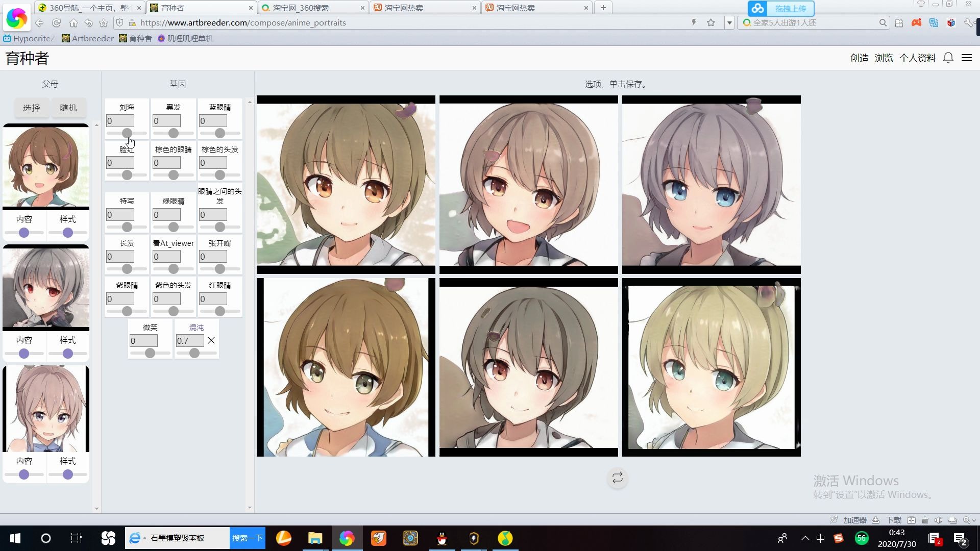980x551 pixels.
Task: Click the Sogou input method tray icon
Action: tap(839, 538)
